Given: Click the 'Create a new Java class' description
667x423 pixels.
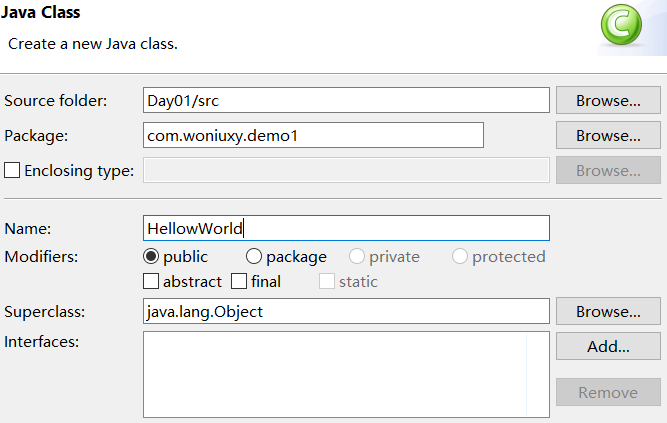Looking at the screenshot, I should click(x=93, y=45).
